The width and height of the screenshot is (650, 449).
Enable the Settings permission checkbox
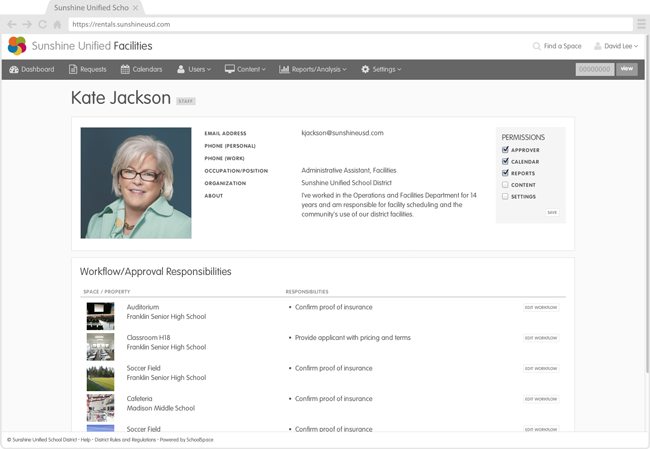pyautogui.click(x=505, y=196)
